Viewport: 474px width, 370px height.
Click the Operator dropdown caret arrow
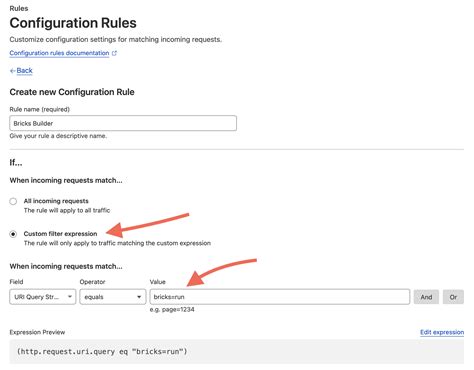(139, 297)
